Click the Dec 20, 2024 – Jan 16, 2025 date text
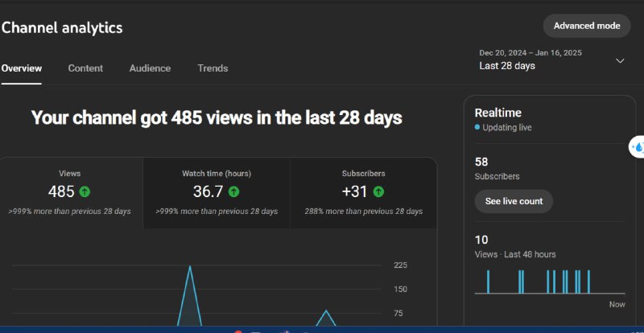 530,53
